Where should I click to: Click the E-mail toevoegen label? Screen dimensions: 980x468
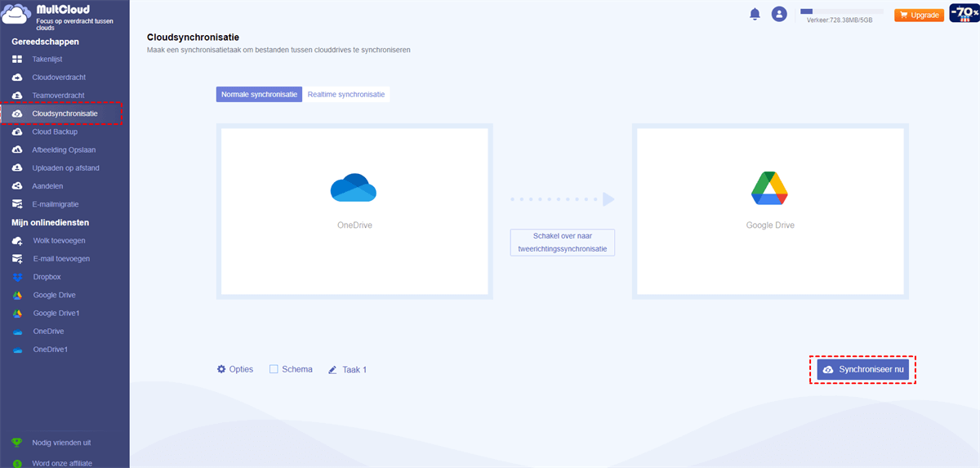point(62,259)
